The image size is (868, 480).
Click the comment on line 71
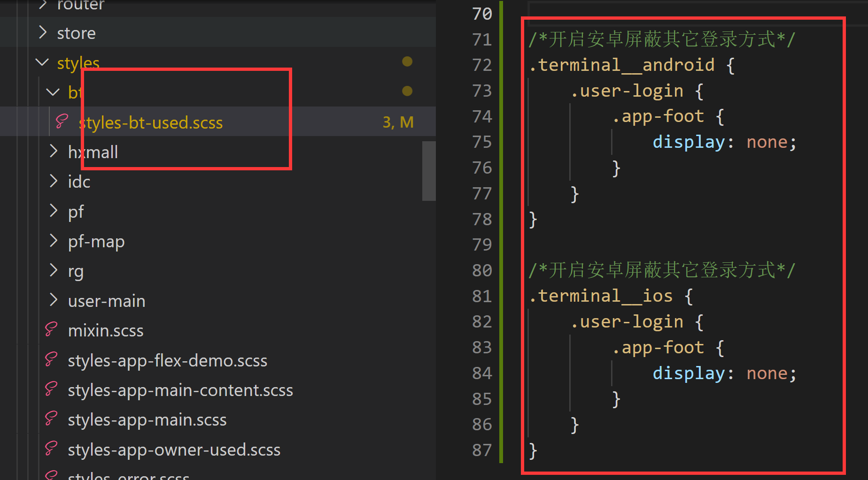pos(661,39)
